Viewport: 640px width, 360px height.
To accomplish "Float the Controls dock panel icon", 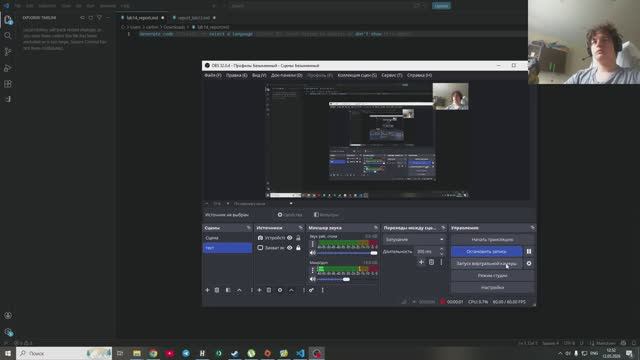I will pos(532,228).
